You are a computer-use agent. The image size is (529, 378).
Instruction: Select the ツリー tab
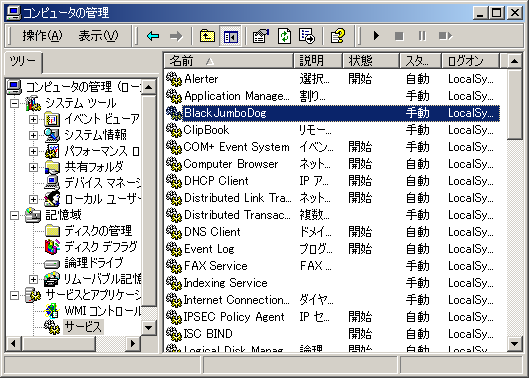click(x=23, y=61)
